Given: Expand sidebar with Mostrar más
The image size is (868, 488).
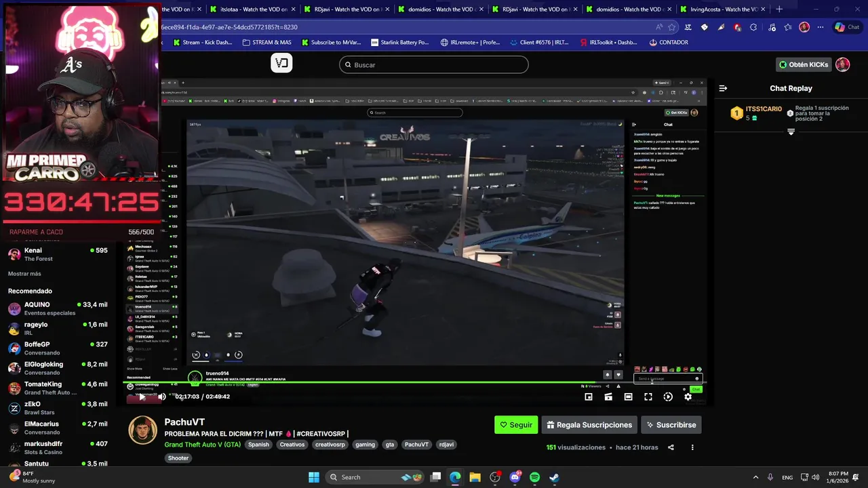Looking at the screenshot, I should (24, 274).
